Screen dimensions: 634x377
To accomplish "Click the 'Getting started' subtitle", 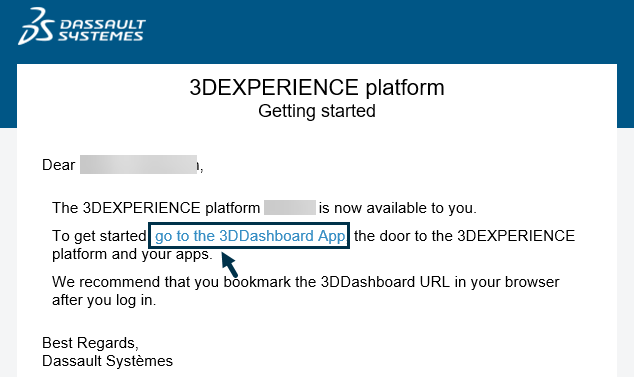I will [x=317, y=111].
